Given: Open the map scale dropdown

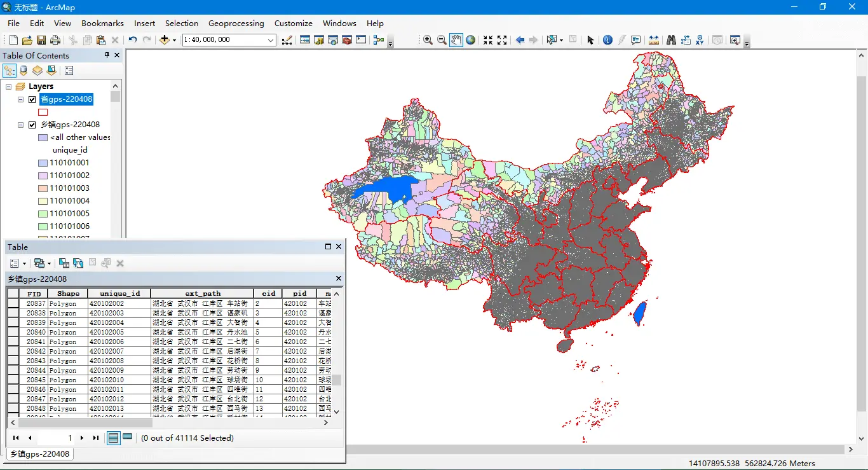Looking at the screenshot, I should (x=271, y=40).
